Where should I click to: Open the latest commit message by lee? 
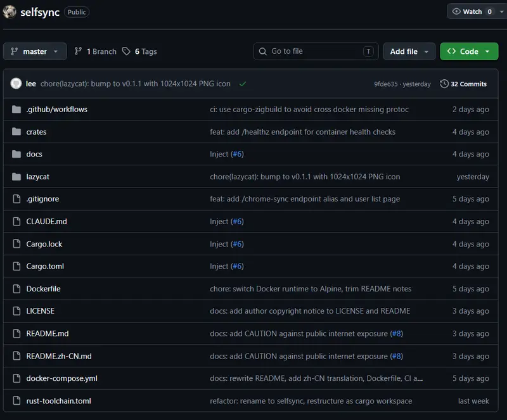pyautogui.click(x=136, y=84)
